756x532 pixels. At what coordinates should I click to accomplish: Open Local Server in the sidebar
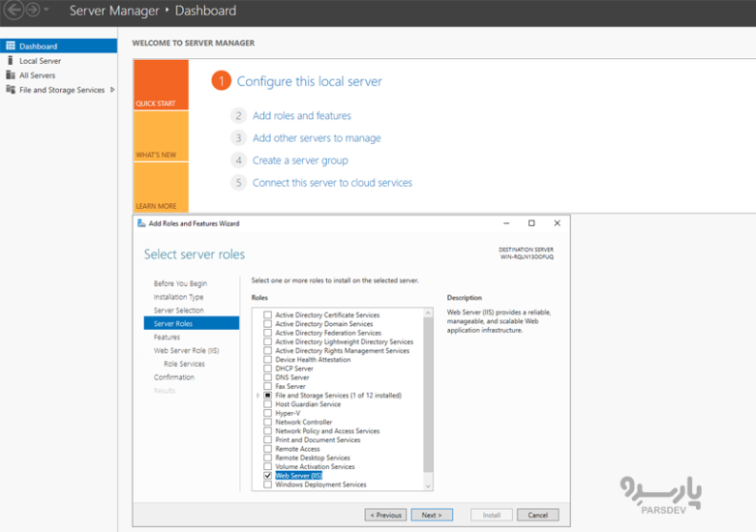[x=40, y=61]
